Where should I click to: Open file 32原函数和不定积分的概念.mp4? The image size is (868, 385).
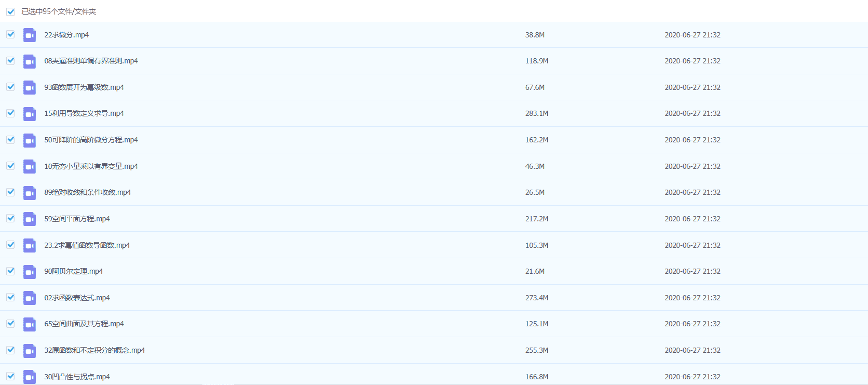pos(94,350)
